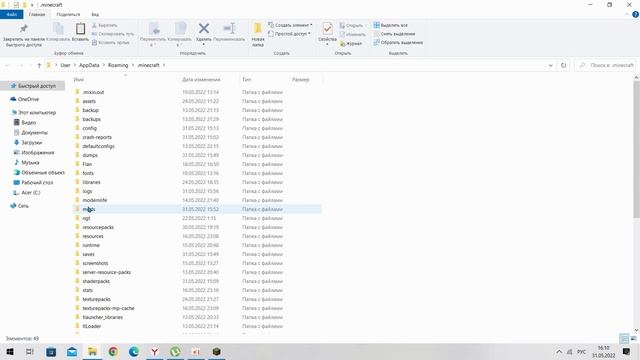The width and height of the screenshot is (640, 360).
Task: Open the Копировать в (Copy to) dropdown
Action: pos(180,35)
